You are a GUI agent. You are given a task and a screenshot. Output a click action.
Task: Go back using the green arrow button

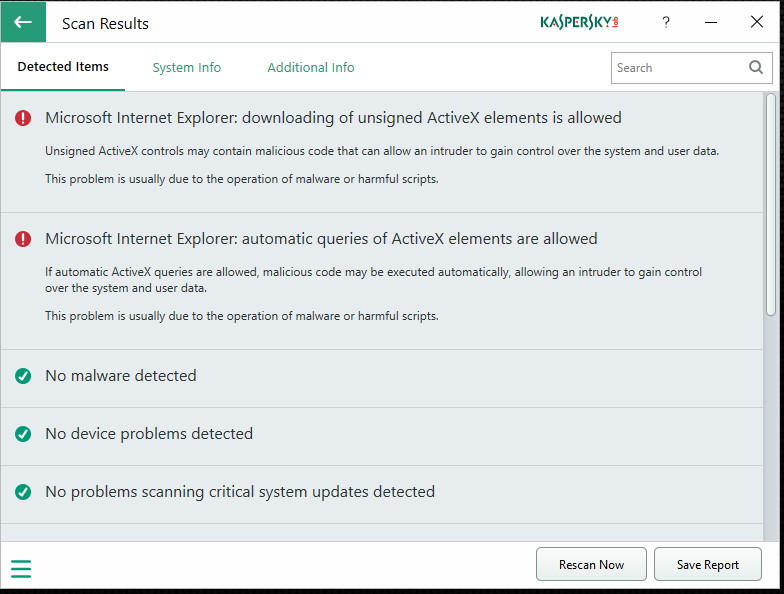(23, 22)
